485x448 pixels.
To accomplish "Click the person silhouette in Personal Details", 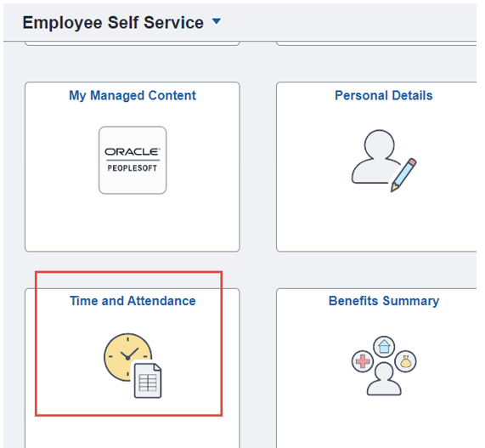I will [x=375, y=156].
